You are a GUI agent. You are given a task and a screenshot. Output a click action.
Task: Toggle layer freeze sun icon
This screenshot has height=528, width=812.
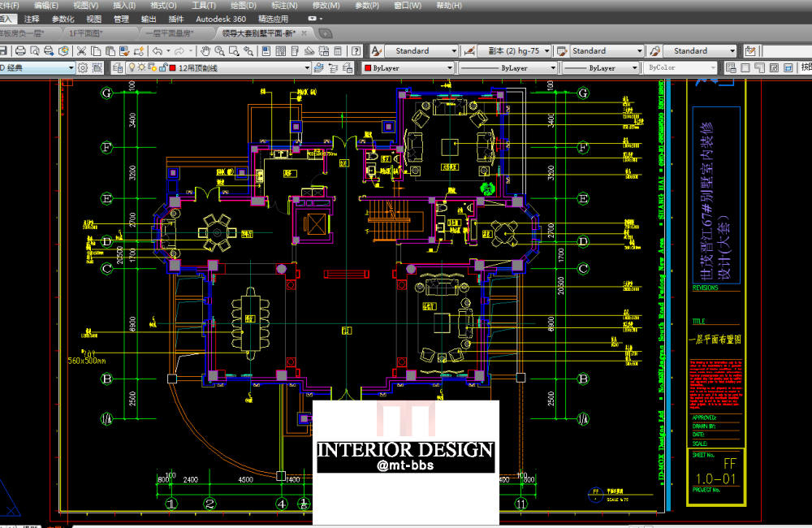tap(143, 68)
